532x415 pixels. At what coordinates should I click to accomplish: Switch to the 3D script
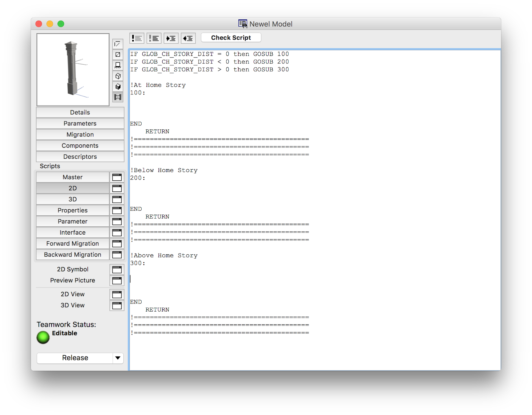(x=72, y=199)
